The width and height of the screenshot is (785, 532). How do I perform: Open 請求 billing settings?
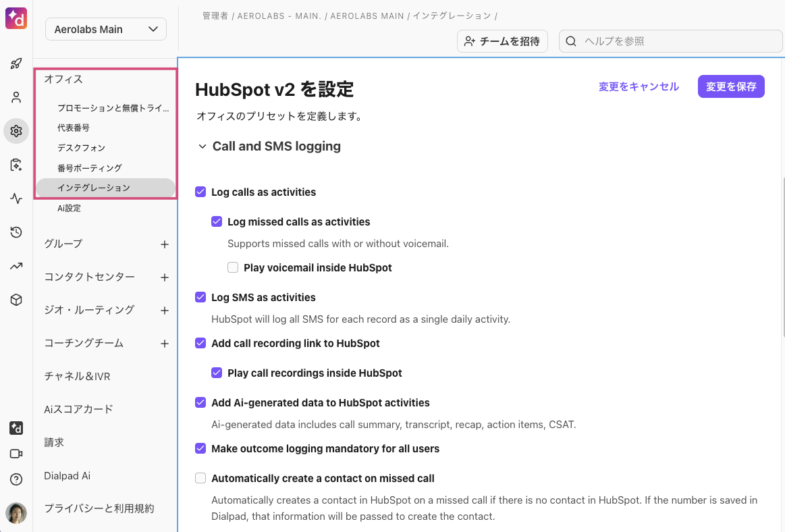click(54, 442)
